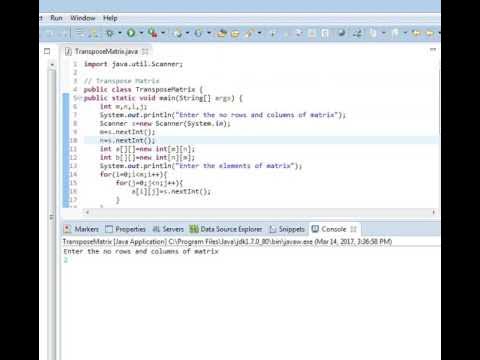Viewport: 480px width, 360px height.
Task: Click the Run Last Tool external tools icon
Action: tap(153, 33)
